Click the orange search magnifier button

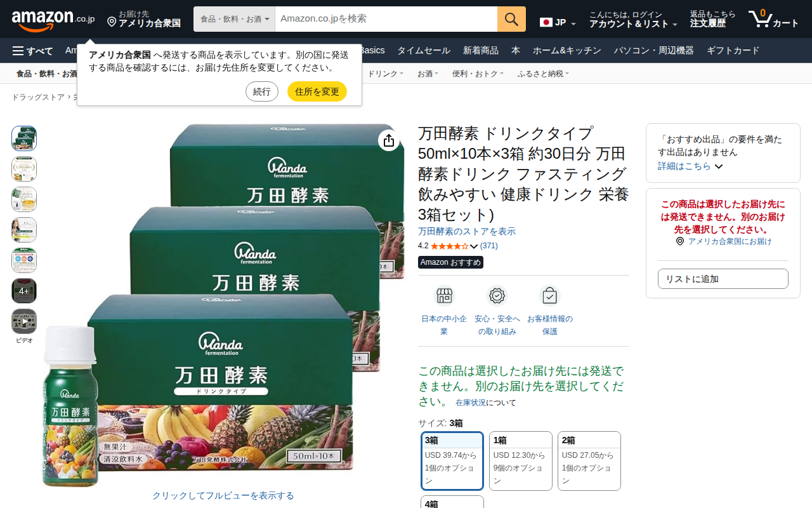coord(511,19)
